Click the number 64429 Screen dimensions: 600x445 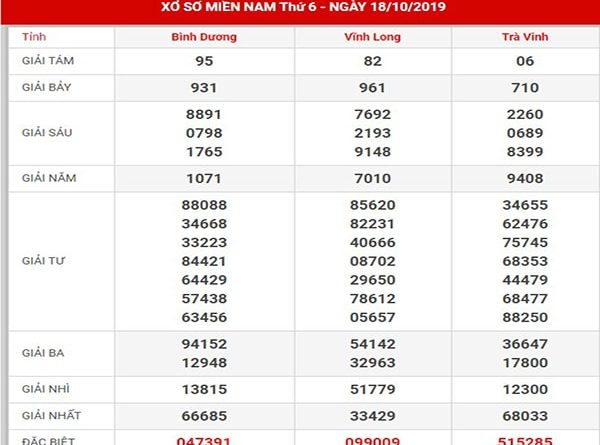[x=204, y=280]
